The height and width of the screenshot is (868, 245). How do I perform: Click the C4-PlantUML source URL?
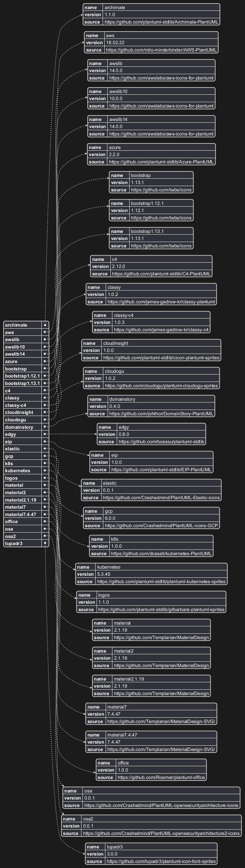161,274
